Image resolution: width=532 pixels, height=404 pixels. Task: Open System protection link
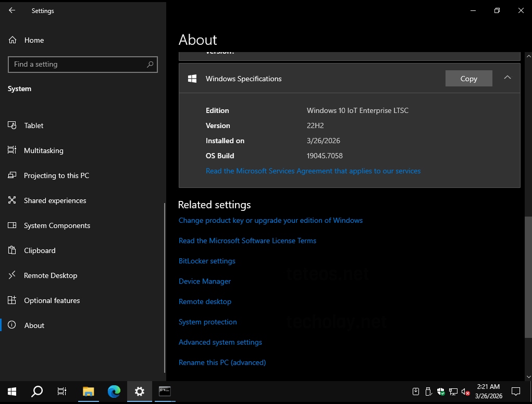click(208, 322)
